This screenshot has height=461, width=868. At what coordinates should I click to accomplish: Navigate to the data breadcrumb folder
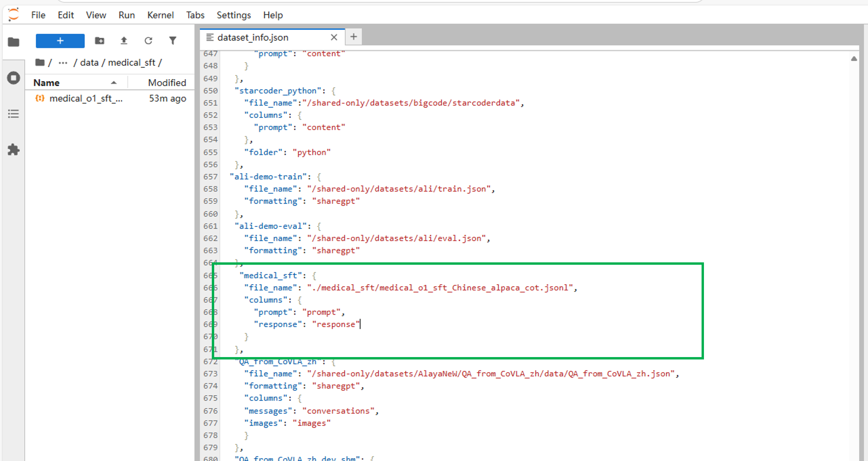[89, 63]
